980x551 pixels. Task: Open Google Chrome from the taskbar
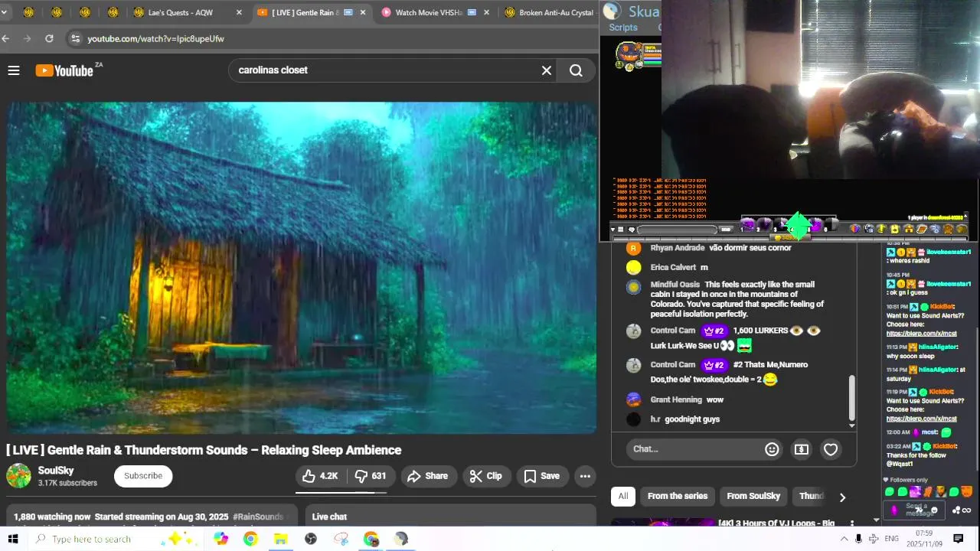tap(250, 539)
